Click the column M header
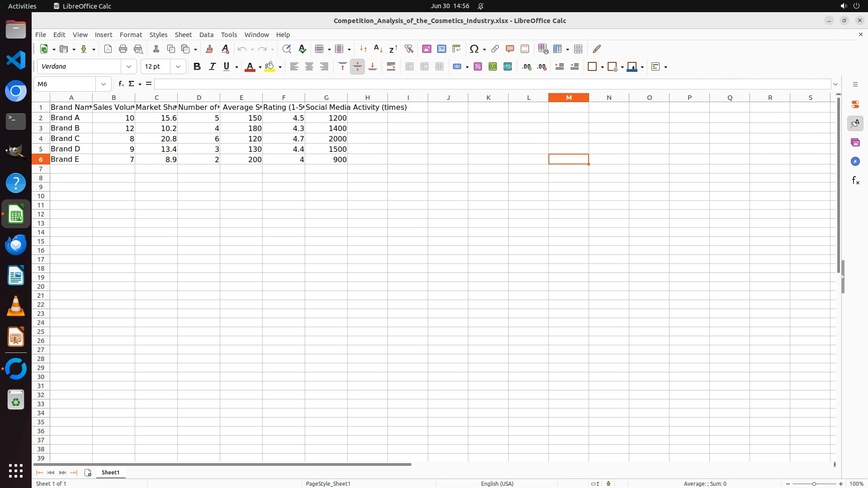Screen dimensions: 868x488 [x=568, y=98]
